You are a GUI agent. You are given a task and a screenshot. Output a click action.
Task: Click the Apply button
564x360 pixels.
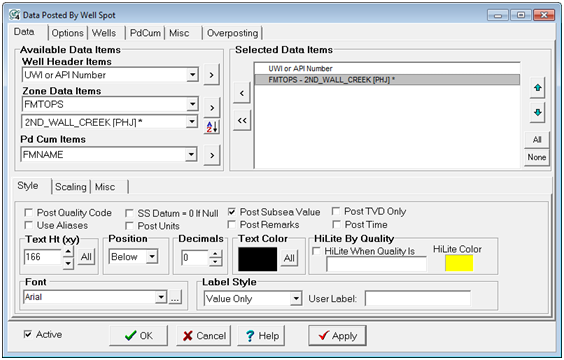(x=337, y=336)
